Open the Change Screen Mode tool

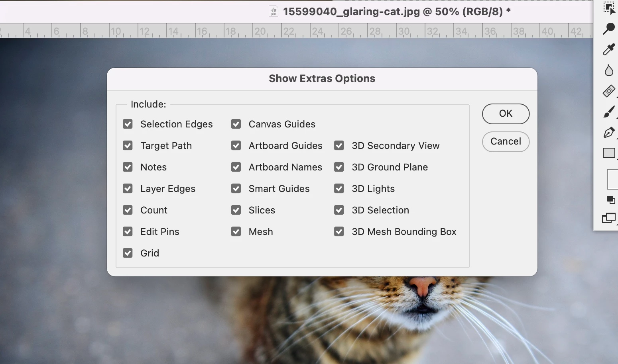click(609, 218)
